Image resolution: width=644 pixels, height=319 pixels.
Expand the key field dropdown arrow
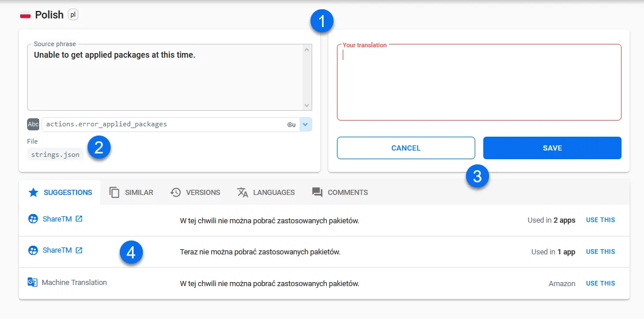(x=306, y=125)
